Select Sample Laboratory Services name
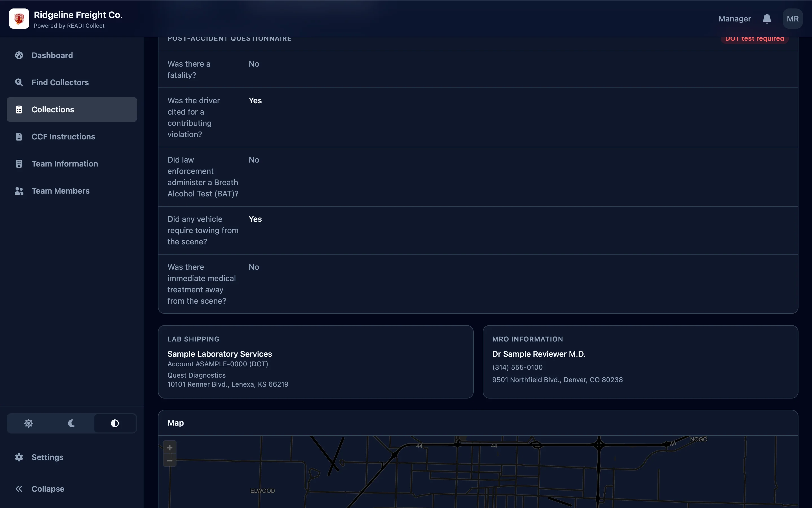The height and width of the screenshot is (508, 812). click(x=220, y=354)
